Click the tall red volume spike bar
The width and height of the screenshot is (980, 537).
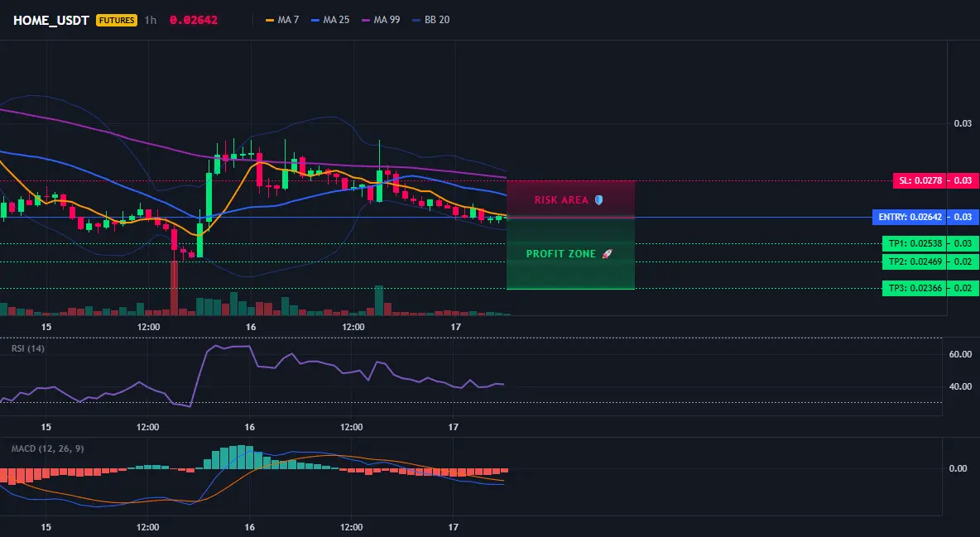175,288
